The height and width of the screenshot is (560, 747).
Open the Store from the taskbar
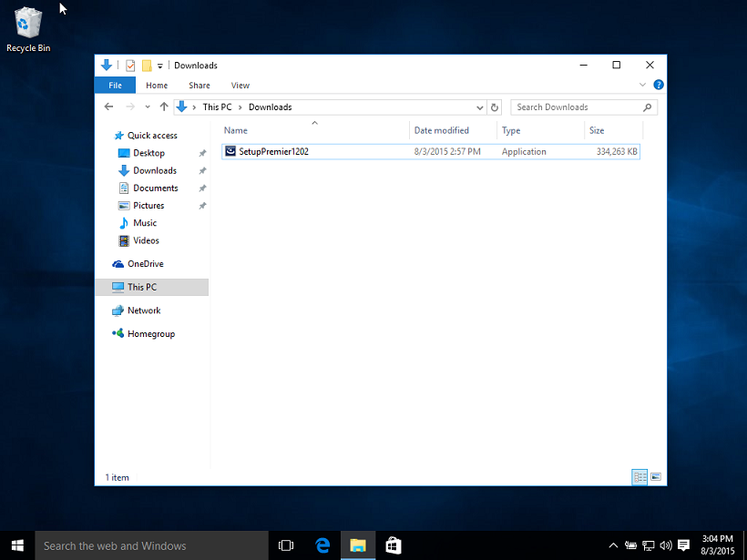[393, 545]
